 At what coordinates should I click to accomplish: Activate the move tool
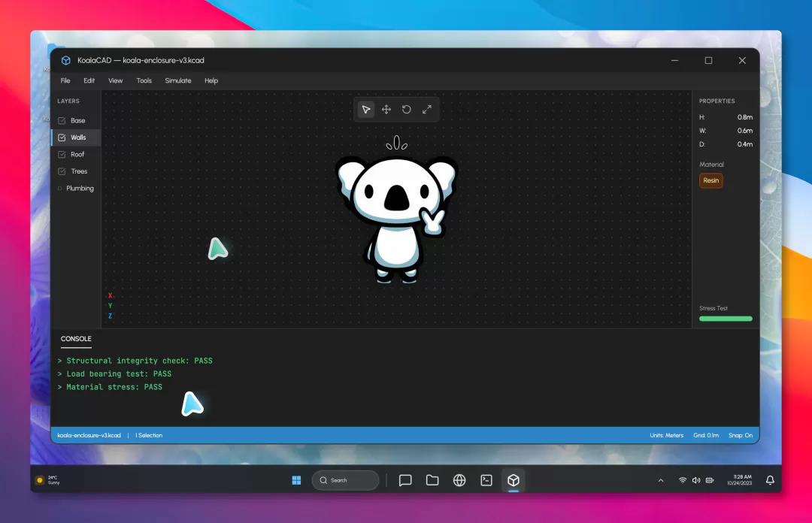click(386, 109)
